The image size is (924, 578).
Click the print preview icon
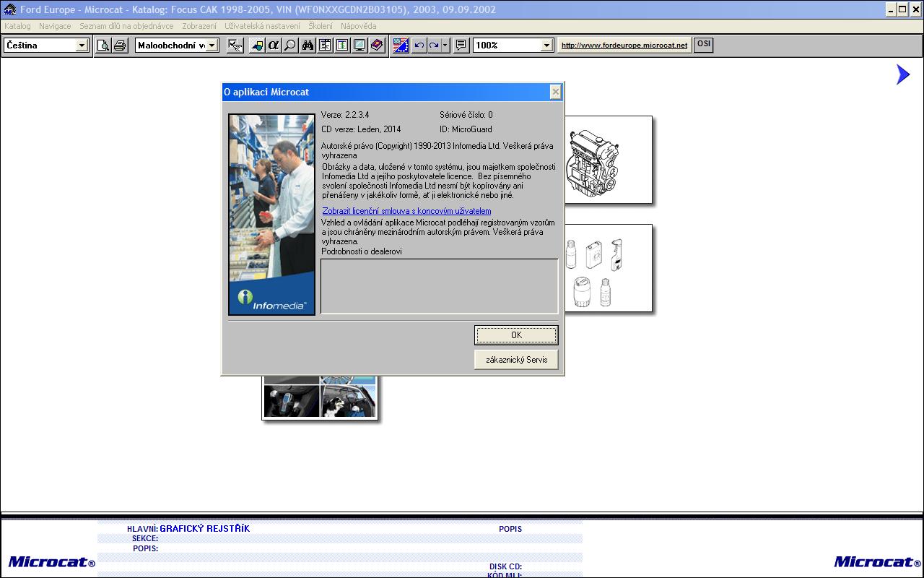pos(103,46)
